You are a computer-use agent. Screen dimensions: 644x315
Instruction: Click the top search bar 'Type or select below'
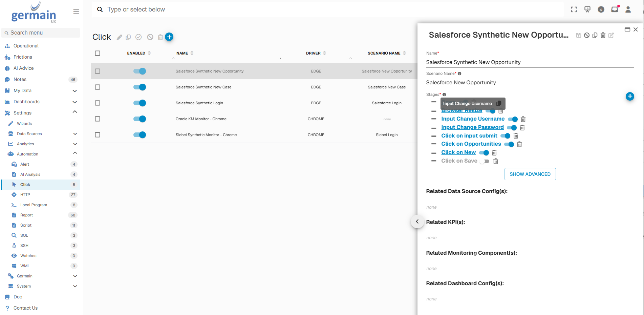click(327, 9)
